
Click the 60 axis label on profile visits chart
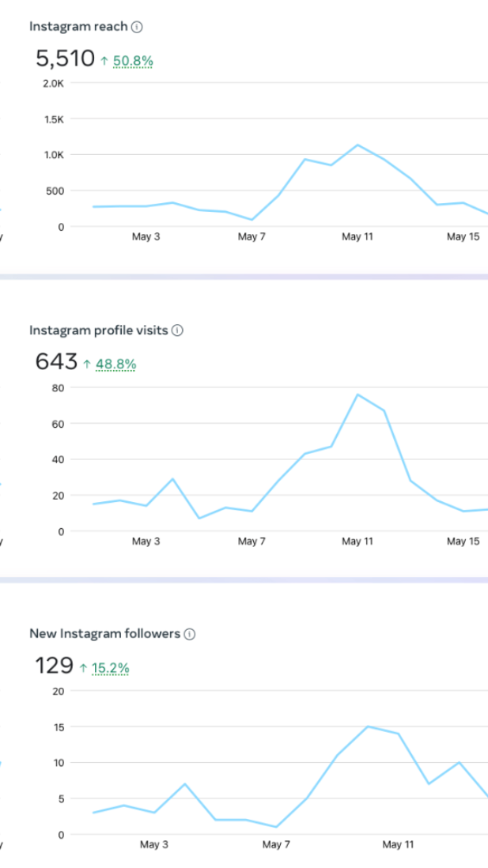(x=59, y=424)
